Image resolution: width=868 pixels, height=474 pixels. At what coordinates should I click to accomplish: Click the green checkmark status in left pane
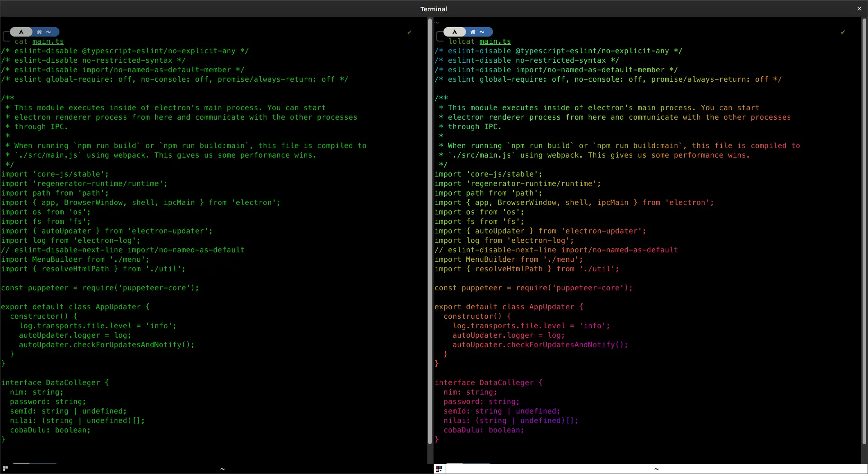(410, 32)
